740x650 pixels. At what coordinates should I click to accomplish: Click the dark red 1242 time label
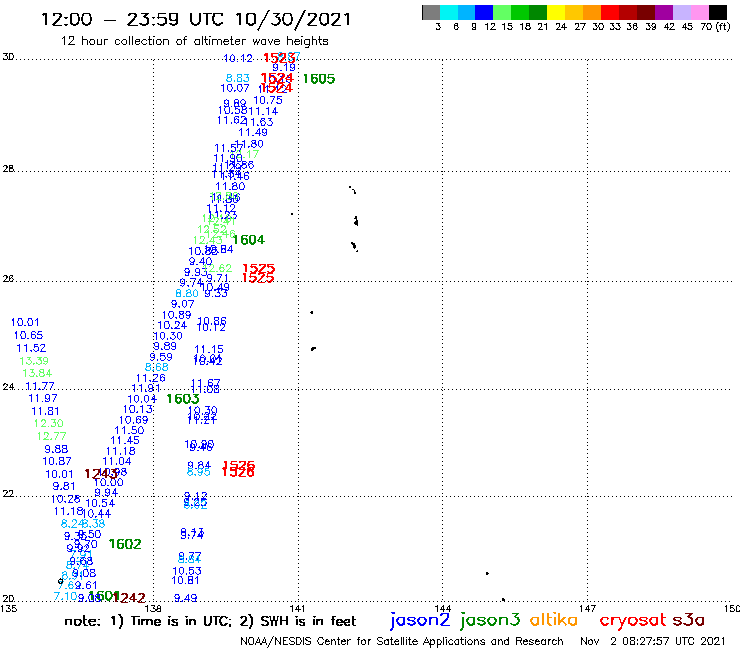tap(129, 598)
